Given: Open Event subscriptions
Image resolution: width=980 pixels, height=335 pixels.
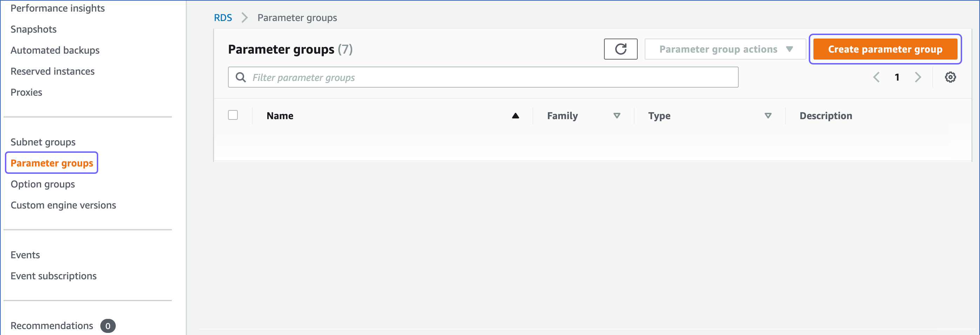Looking at the screenshot, I should coord(54,276).
